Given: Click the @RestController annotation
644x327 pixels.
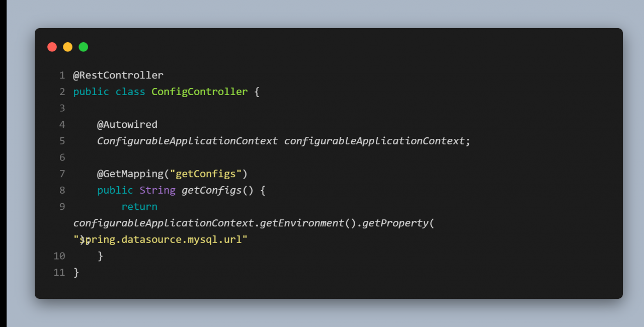Looking at the screenshot, I should (x=118, y=75).
